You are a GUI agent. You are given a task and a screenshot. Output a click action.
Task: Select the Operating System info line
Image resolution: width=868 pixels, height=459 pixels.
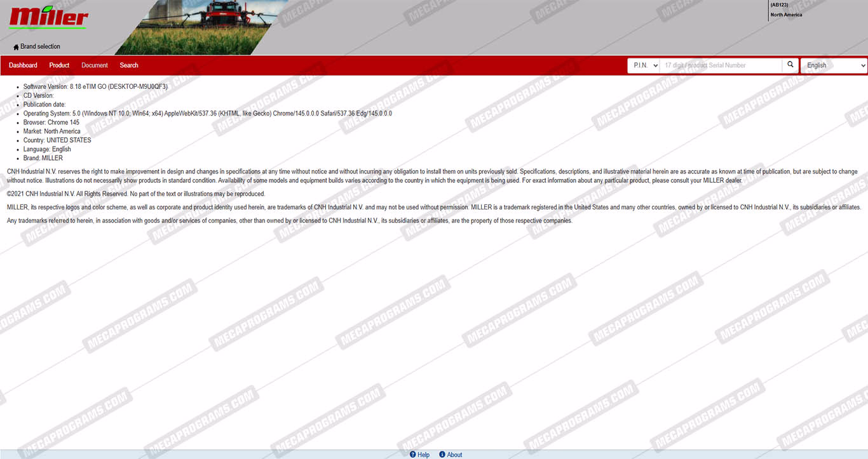pos(208,114)
